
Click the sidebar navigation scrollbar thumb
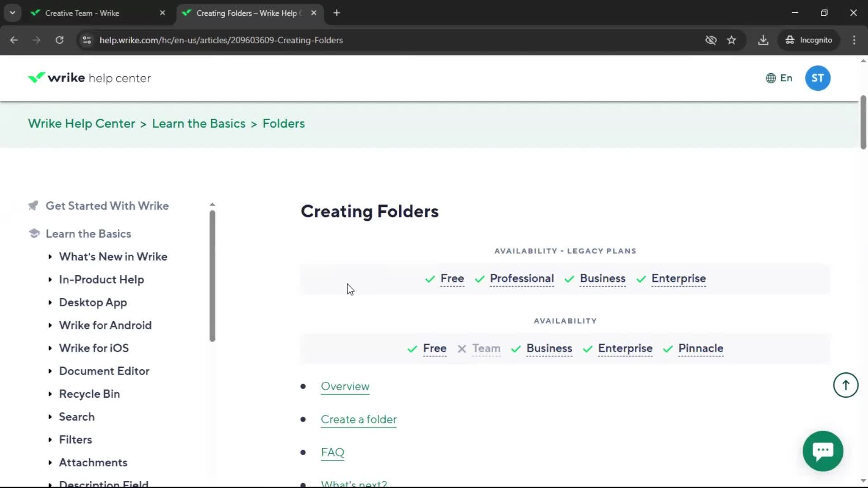(x=212, y=276)
